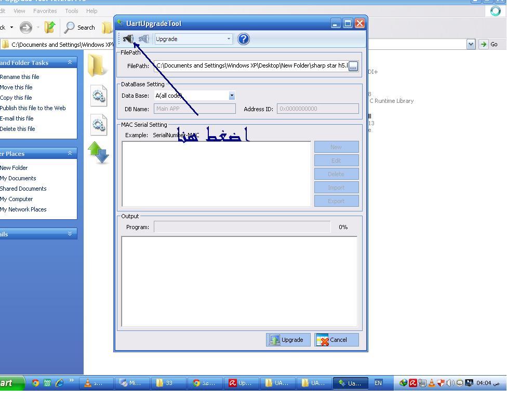The image size is (532, 399).
Task: Click the connect plug icon in UartUpgradeTool toolbar
Action: point(128,39)
